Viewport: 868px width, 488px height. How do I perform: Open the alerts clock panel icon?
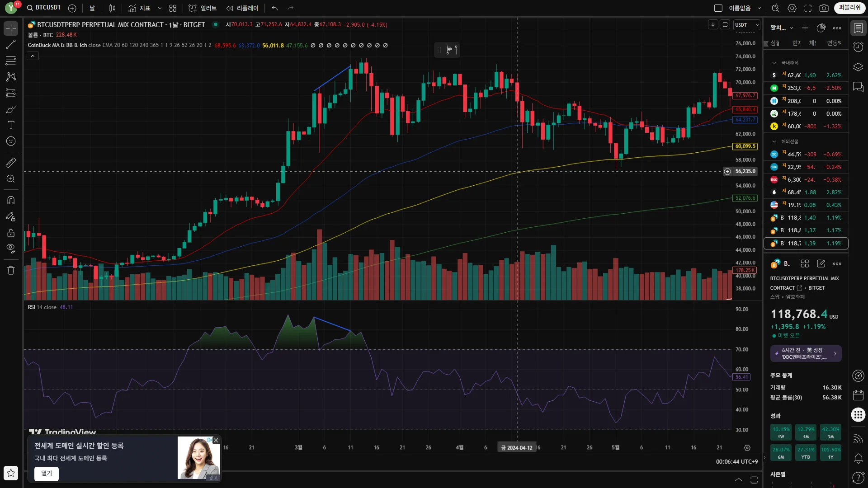[x=858, y=47]
